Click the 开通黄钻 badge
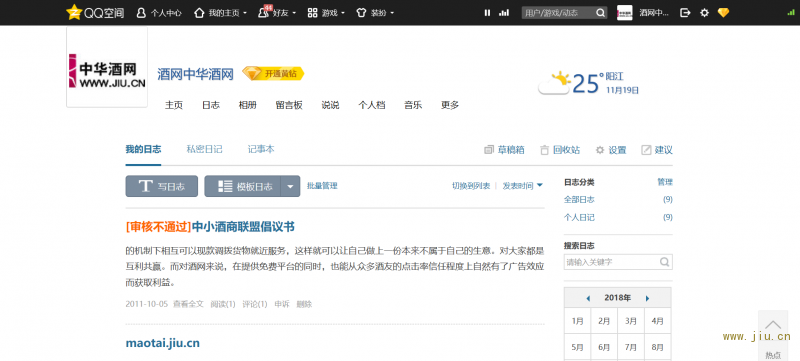The image size is (800, 361). (273, 73)
